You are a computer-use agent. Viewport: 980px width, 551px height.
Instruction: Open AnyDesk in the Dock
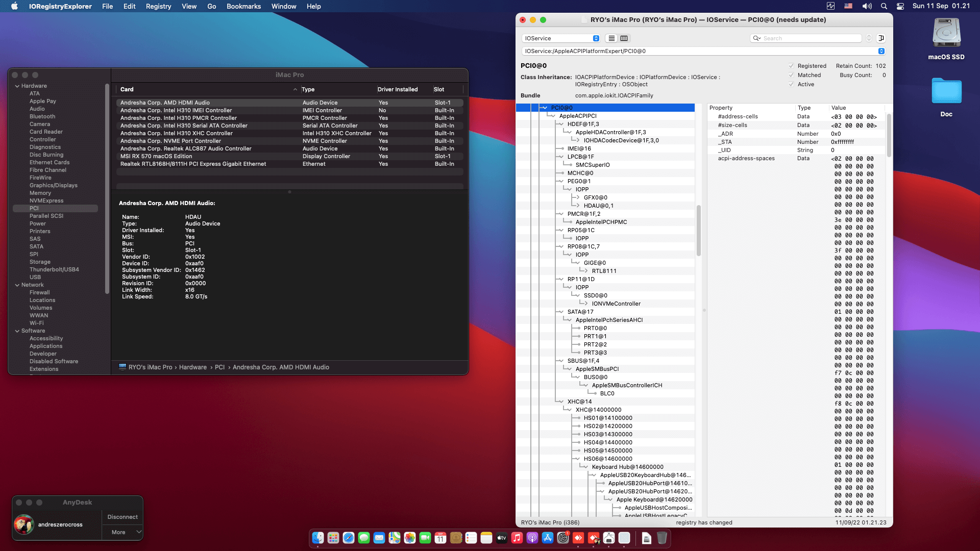point(578,538)
